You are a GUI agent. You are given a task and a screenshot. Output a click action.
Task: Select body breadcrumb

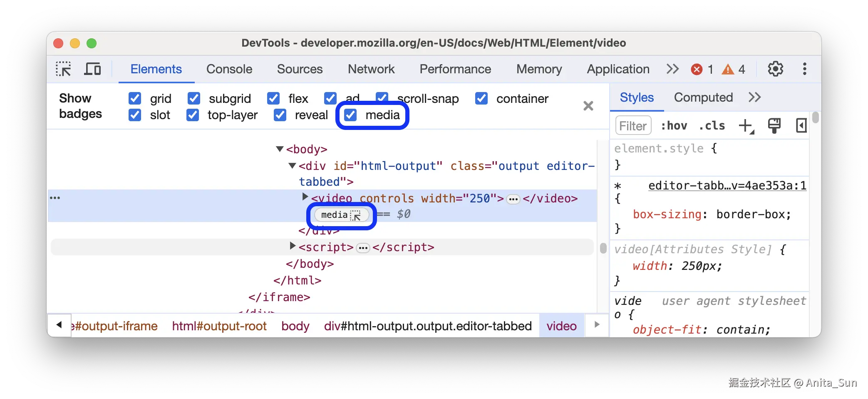pos(295,326)
